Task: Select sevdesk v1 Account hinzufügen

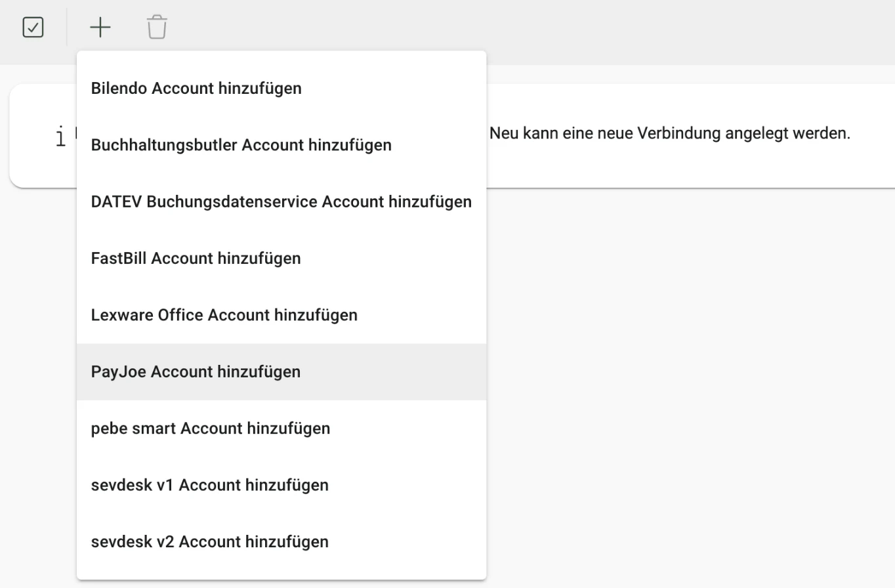Action: pos(281,486)
